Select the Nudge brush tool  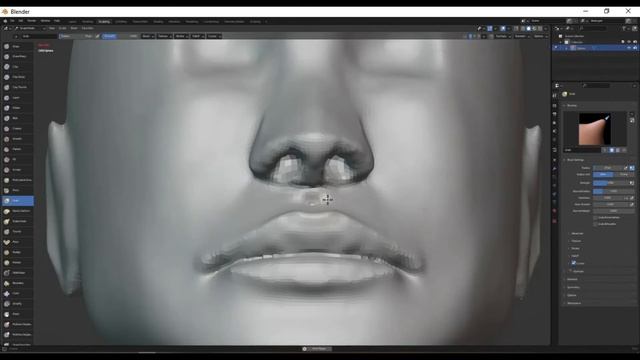17,252
